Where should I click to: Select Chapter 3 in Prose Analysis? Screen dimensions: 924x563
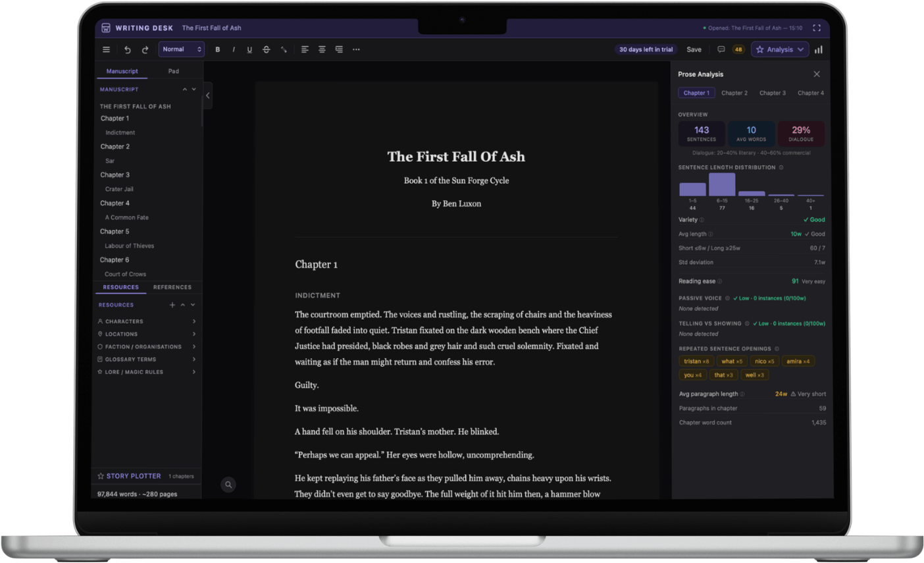point(773,93)
